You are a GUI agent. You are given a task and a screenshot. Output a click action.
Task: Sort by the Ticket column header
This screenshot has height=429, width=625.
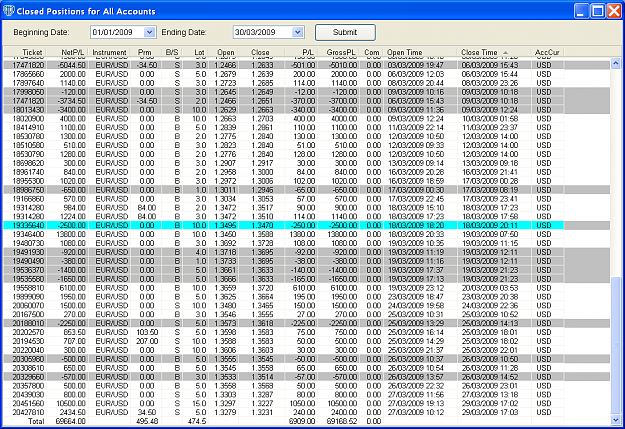32,52
